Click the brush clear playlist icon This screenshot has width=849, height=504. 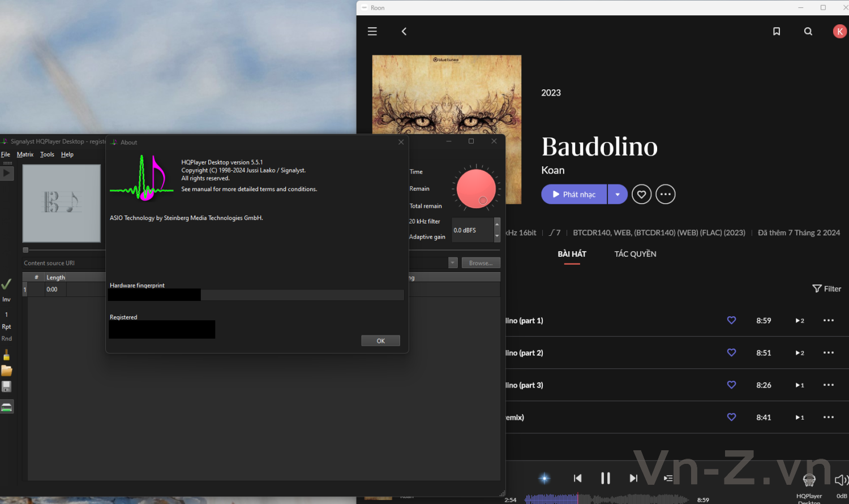[x=7, y=355]
